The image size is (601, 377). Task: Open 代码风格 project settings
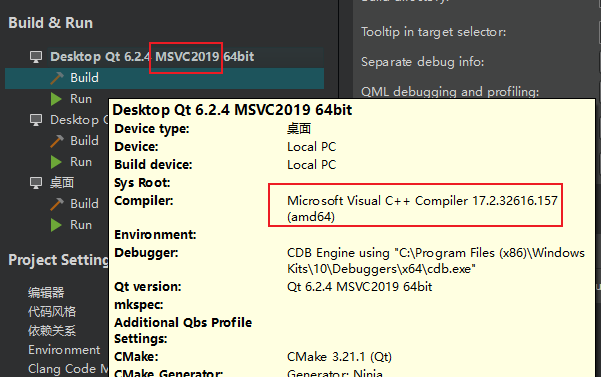tap(52, 311)
